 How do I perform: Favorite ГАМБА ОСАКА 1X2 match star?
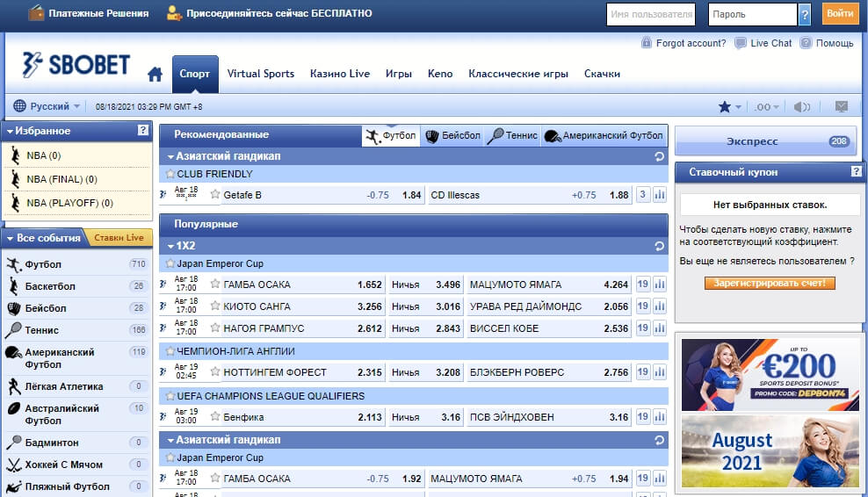[215, 284]
